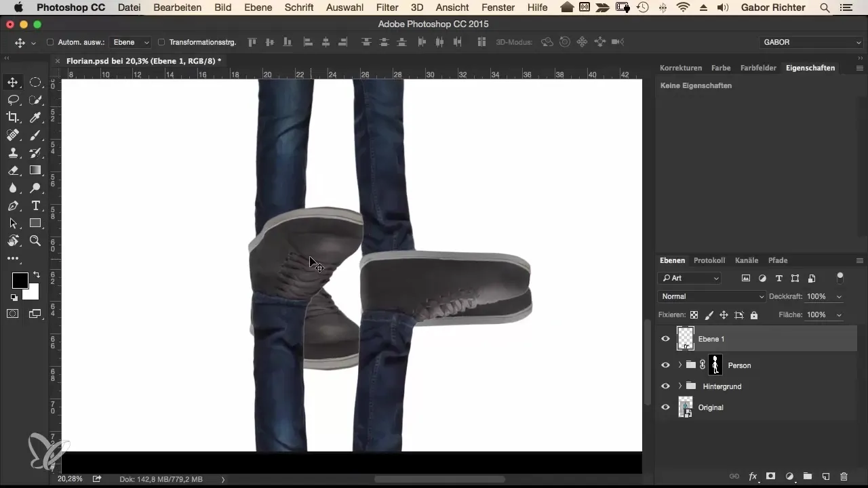Toggle lock all
This screenshot has width=868, height=488.
pyautogui.click(x=754, y=315)
